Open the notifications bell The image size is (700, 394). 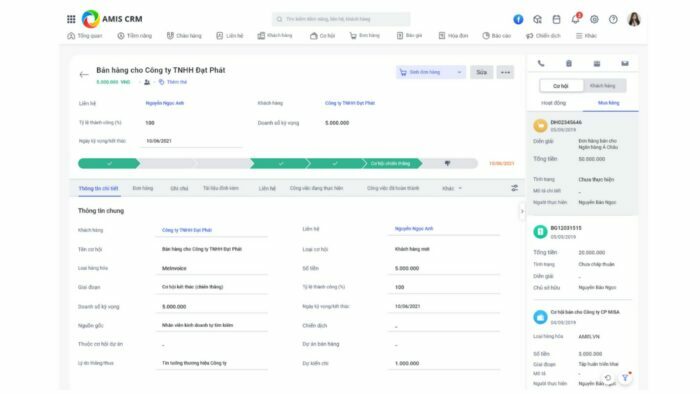(x=575, y=19)
